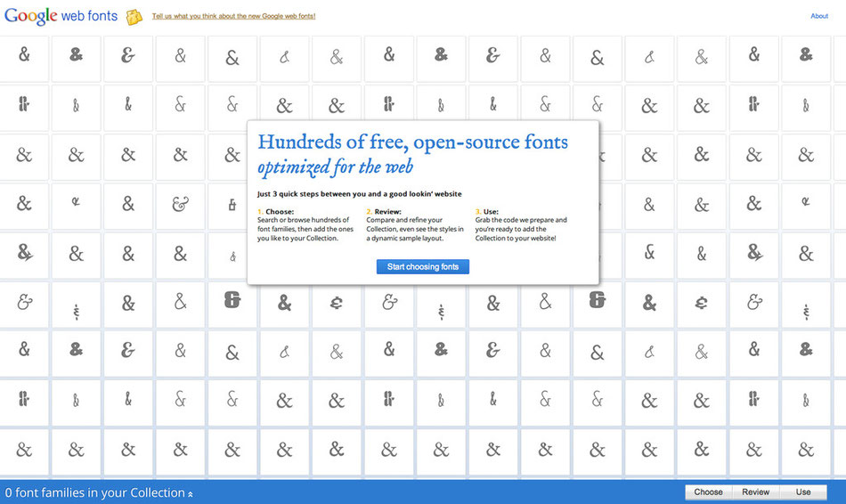Switch to the Review tab
Screen dimensions: 846x504
pyautogui.click(x=755, y=492)
